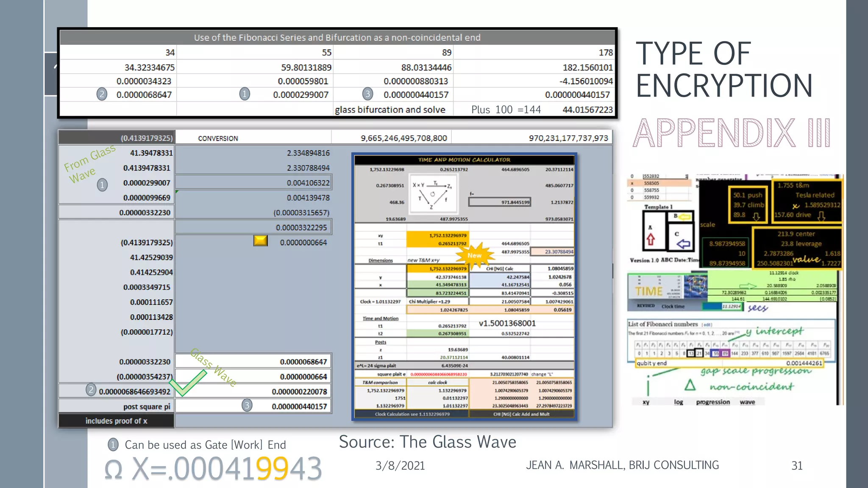This screenshot has width=868, height=488.
Task: Click the Fibonacci table header title
Action: coord(337,37)
